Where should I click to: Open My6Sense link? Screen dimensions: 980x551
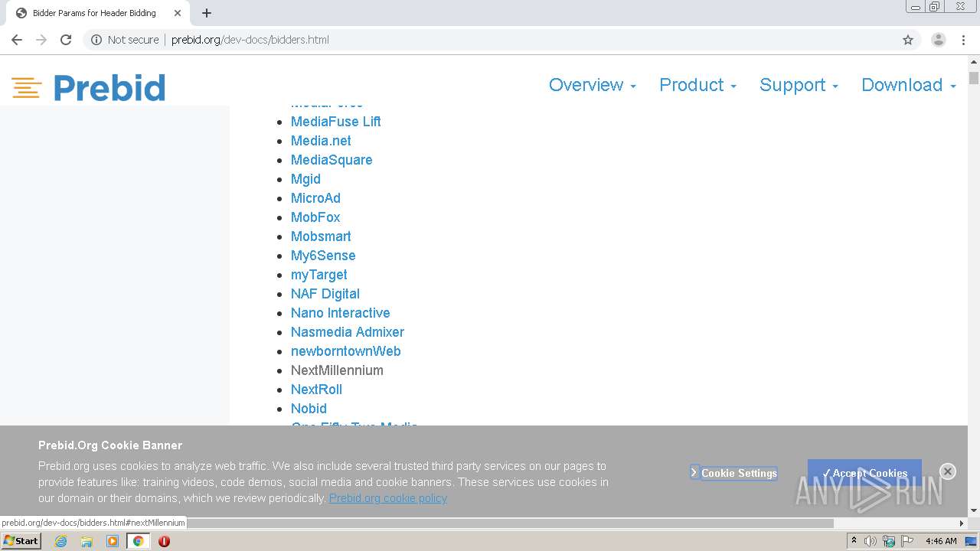click(323, 256)
